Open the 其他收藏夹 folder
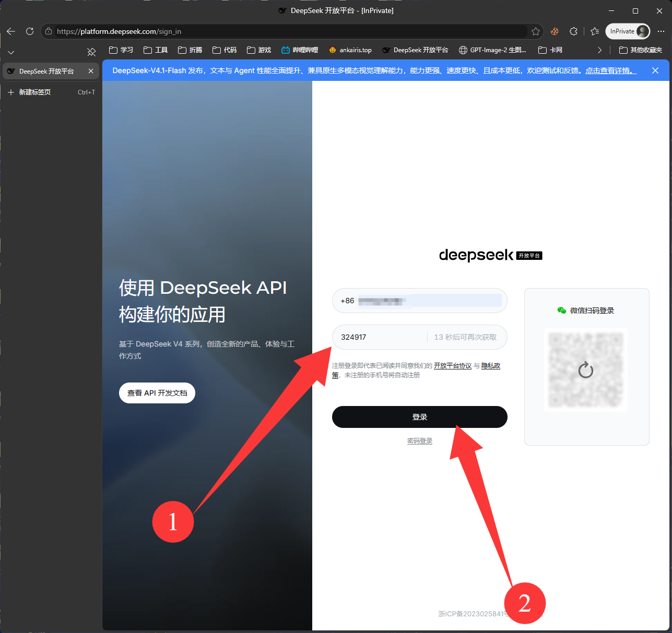 click(641, 50)
